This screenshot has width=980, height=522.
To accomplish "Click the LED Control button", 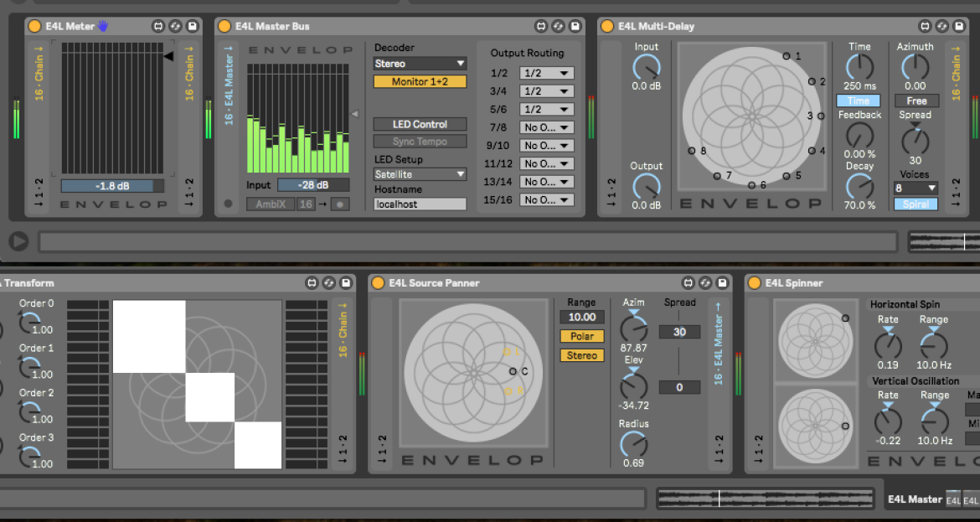I will [x=420, y=124].
